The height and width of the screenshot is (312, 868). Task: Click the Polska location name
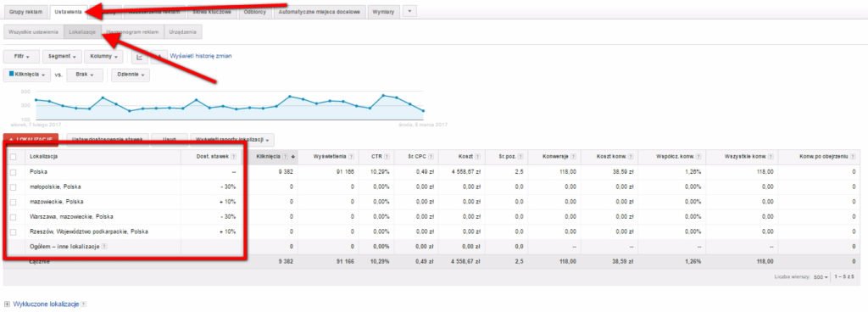point(38,172)
